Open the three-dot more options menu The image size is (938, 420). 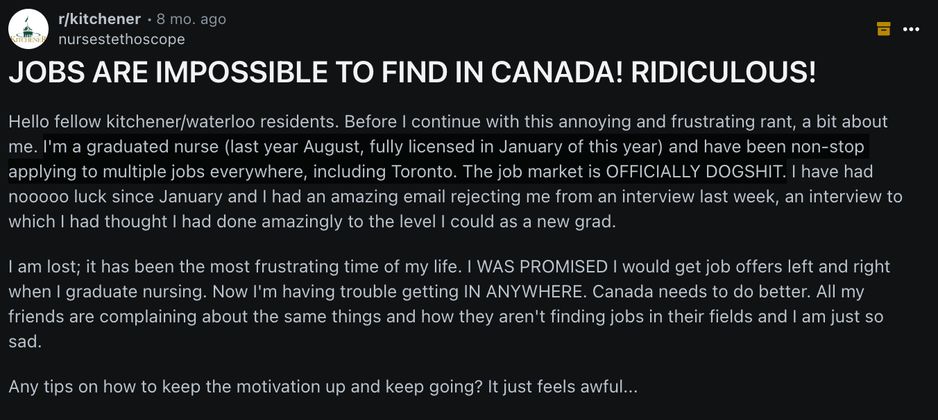pos(911,29)
